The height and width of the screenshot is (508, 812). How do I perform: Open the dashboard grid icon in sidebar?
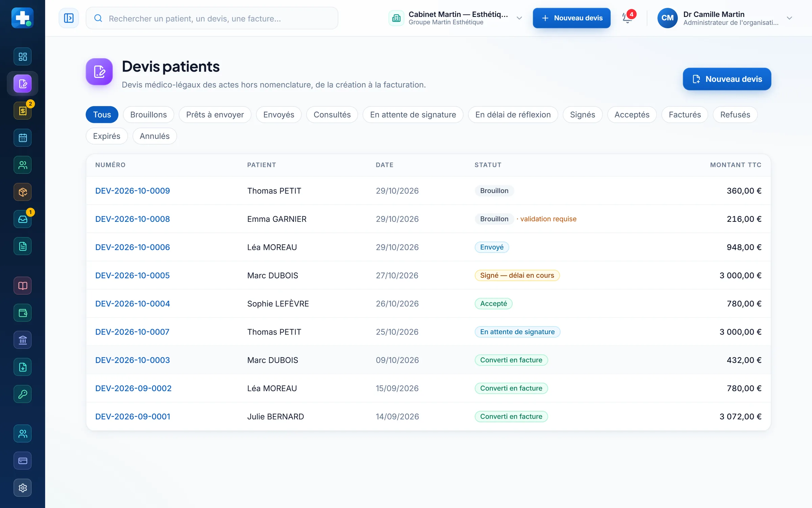pos(23,57)
